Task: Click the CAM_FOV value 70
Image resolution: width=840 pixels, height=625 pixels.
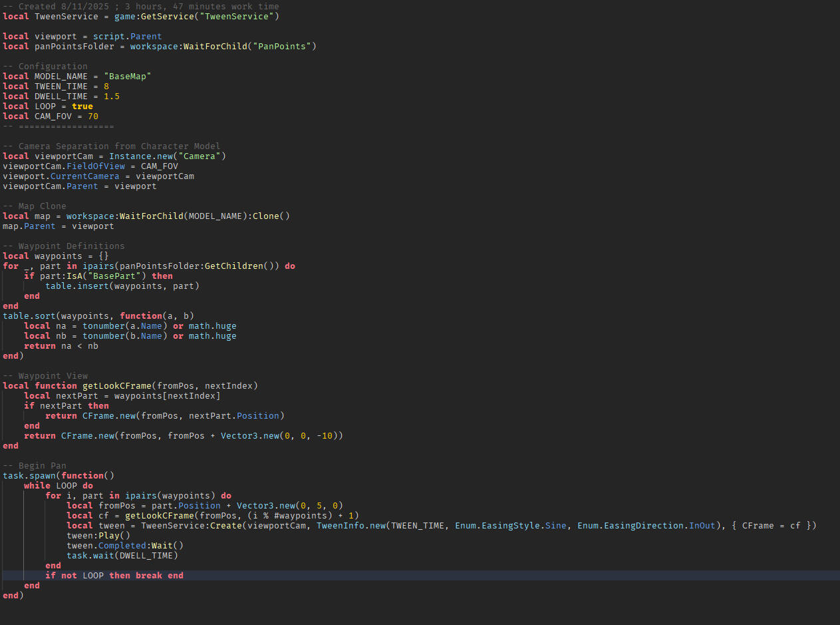Action: [x=93, y=116]
